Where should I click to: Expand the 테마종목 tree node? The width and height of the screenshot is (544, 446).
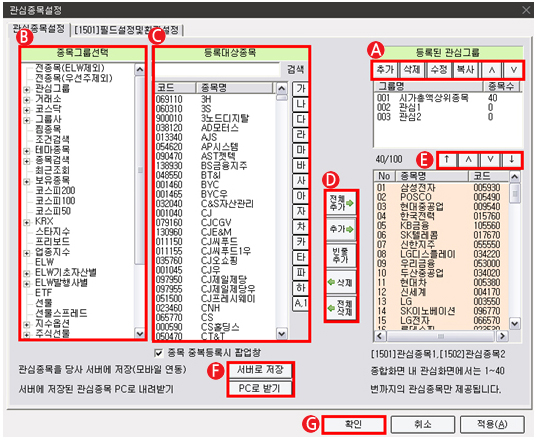[x=27, y=151]
